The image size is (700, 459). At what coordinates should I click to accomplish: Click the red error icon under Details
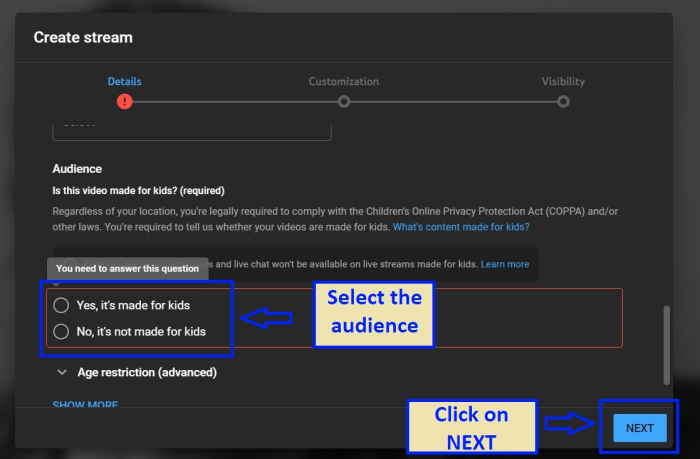(125, 102)
